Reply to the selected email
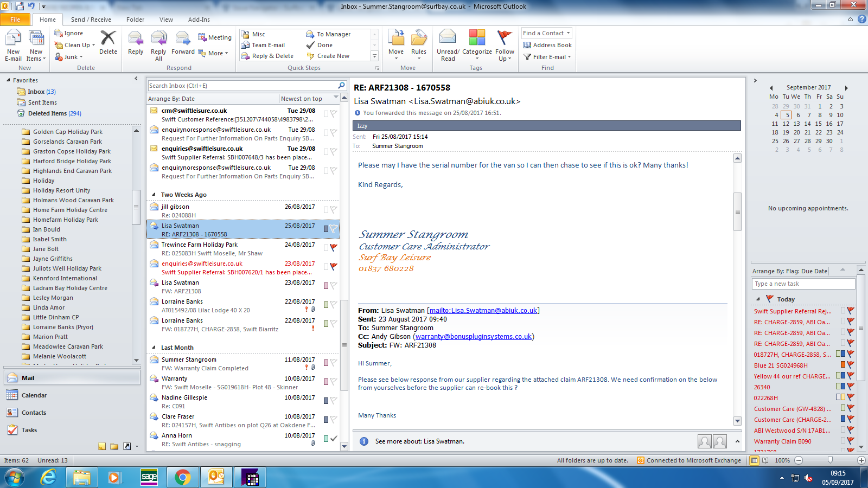 (x=136, y=42)
